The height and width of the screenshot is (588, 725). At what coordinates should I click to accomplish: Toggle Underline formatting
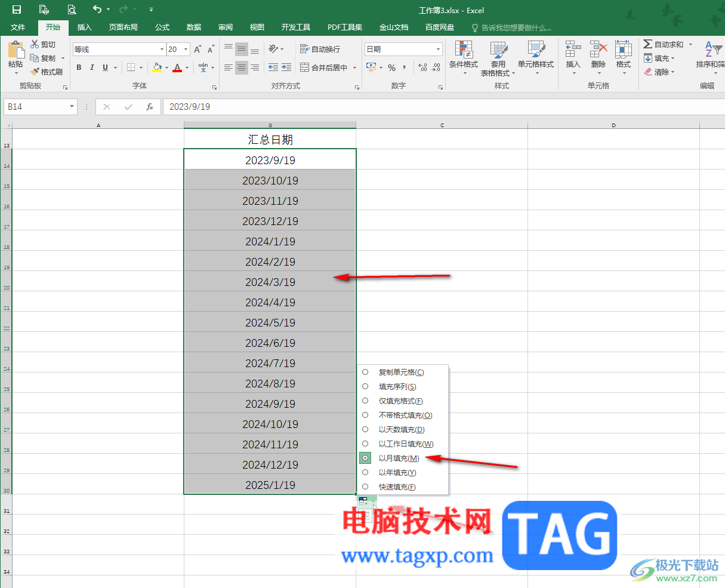(x=106, y=67)
